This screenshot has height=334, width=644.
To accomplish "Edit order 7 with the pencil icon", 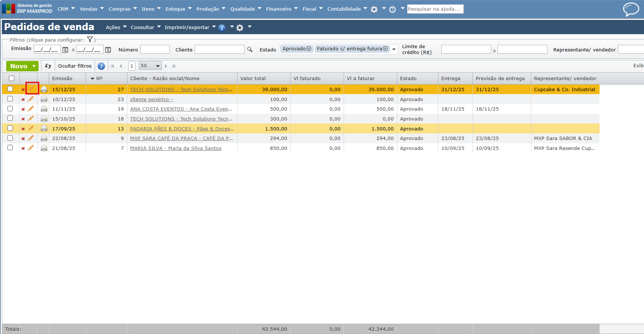I will pos(31,148).
